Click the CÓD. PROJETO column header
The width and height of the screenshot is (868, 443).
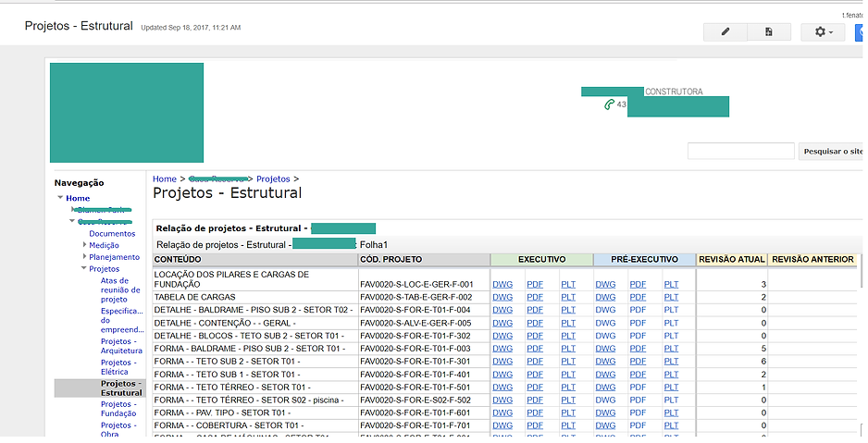click(x=425, y=259)
